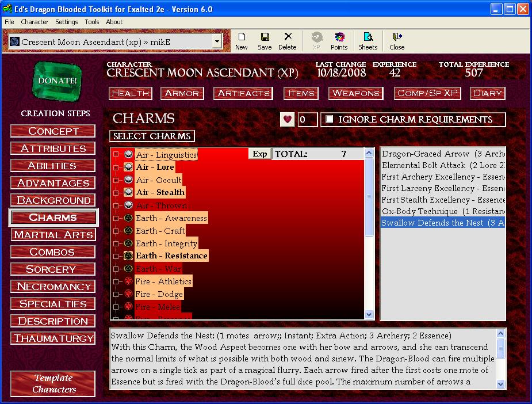This screenshot has height=404, width=532.
Task: Click the Delete toolbar icon
Action: pyautogui.click(x=288, y=41)
